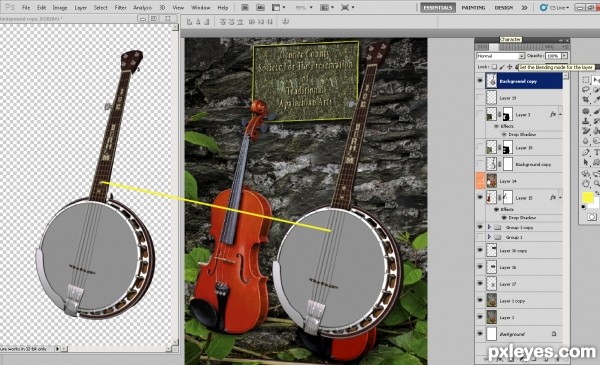Switch to the ESSENTIALS workspace
This screenshot has width=600, height=365.
tap(438, 8)
